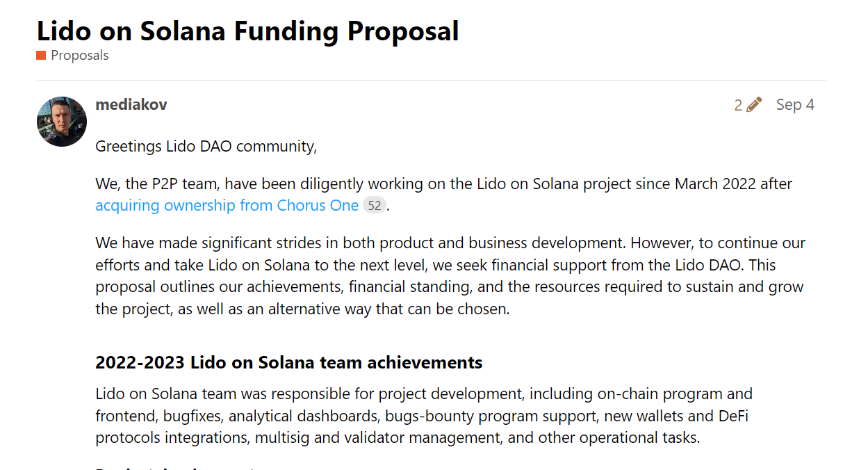868x470 pixels.
Task: Click the Sep 4 post date
Action: [x=795, y=105]
